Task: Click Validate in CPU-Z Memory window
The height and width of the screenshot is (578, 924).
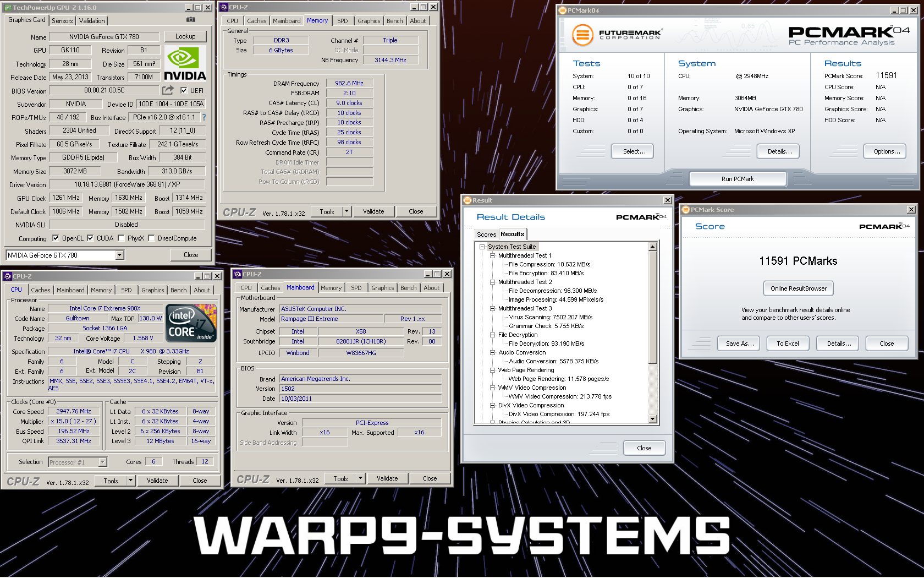Action: [373, 211]
